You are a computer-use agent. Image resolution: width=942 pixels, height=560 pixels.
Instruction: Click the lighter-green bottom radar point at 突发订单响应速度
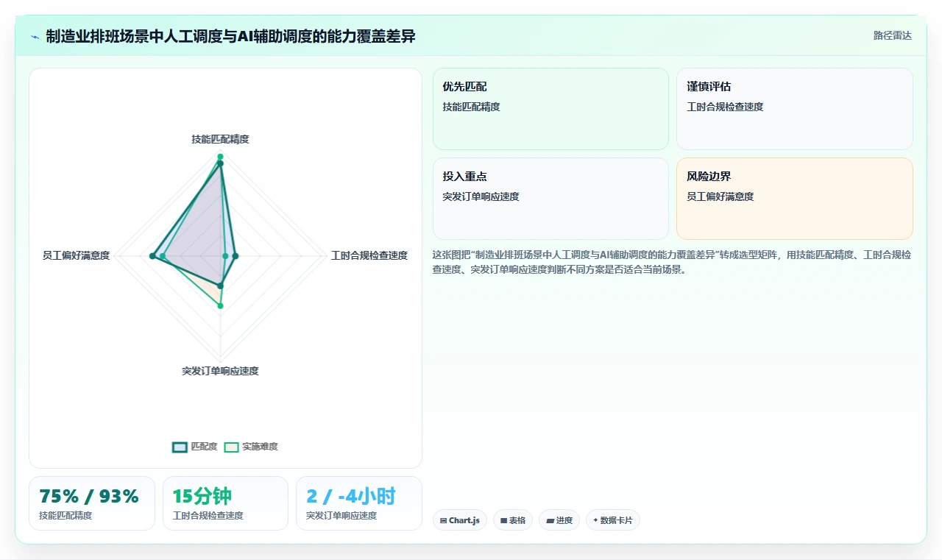[220, 305]
